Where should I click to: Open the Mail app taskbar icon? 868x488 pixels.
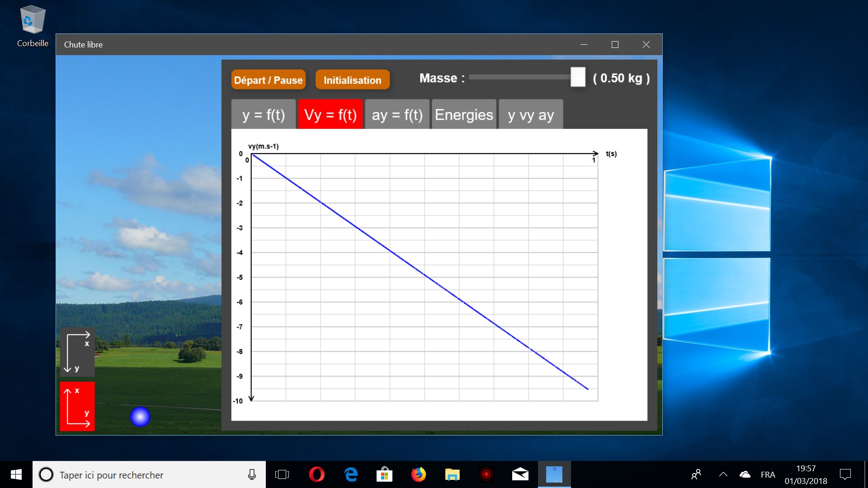520,474
